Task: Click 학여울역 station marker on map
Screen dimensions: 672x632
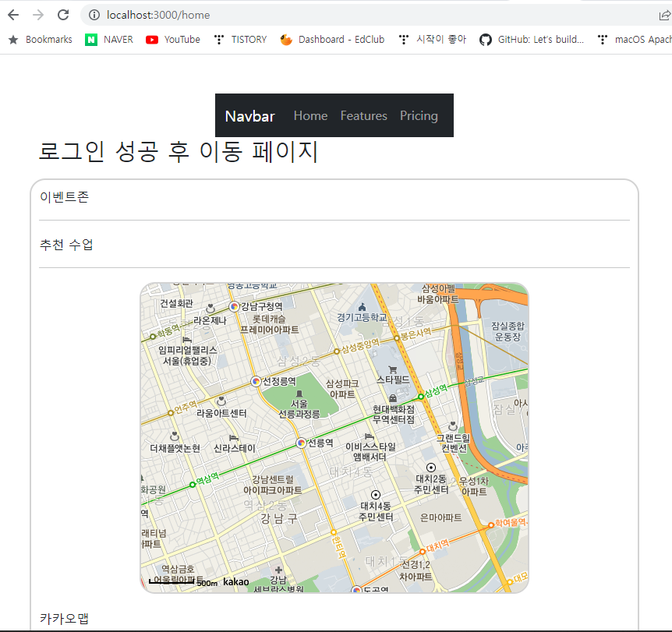Action: 490,525
